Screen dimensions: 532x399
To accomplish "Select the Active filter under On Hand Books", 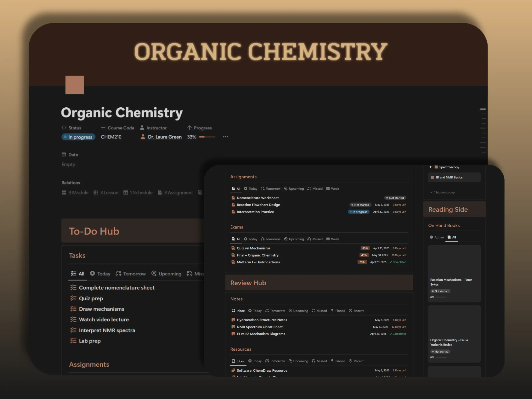I will [437, 237].
